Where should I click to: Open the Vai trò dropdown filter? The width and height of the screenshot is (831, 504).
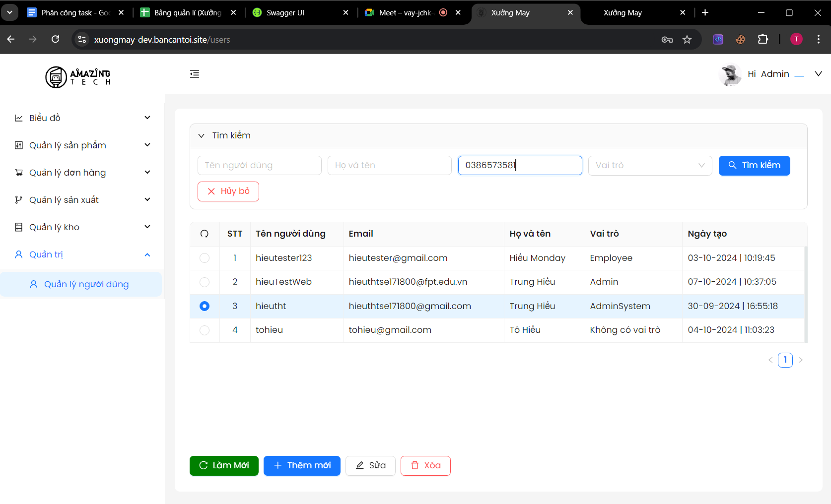(x=650, y=165)
